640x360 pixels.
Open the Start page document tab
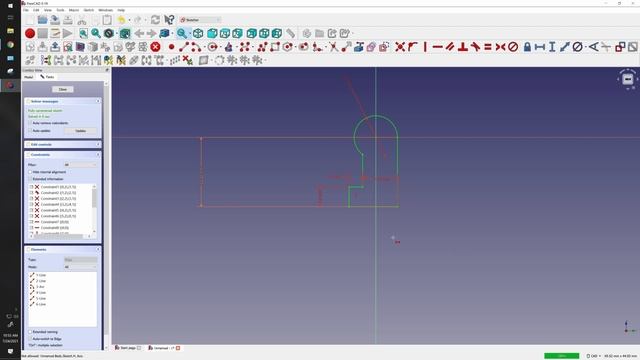[x=128, y=348]
